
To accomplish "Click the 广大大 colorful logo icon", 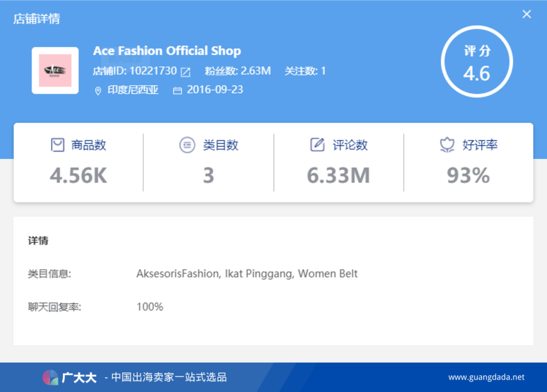I will coord(50,377).
